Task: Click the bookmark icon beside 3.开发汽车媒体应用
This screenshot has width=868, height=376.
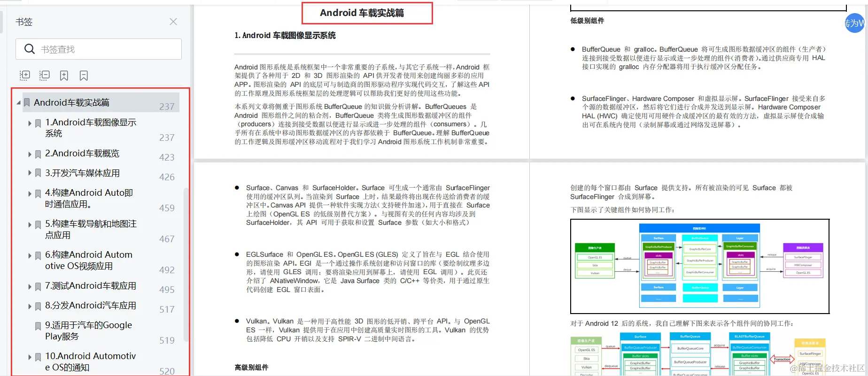Action: coord(38,174)
